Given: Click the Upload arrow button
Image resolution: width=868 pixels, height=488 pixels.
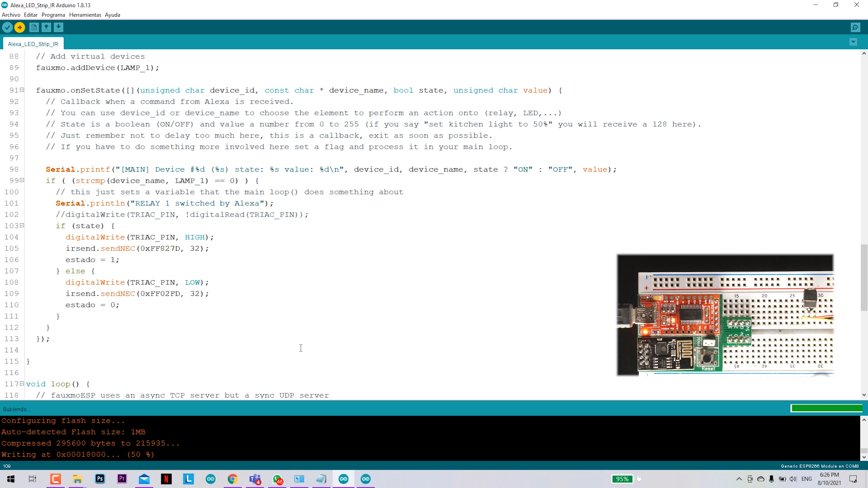Looking at the screenshot, I should click(x=20, y=28).
